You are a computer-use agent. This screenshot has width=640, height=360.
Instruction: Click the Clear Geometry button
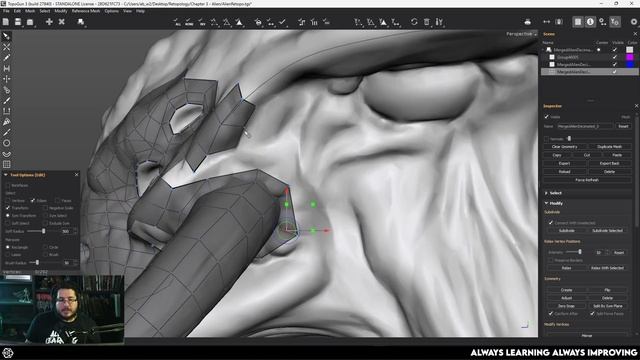tap(564, 147)
